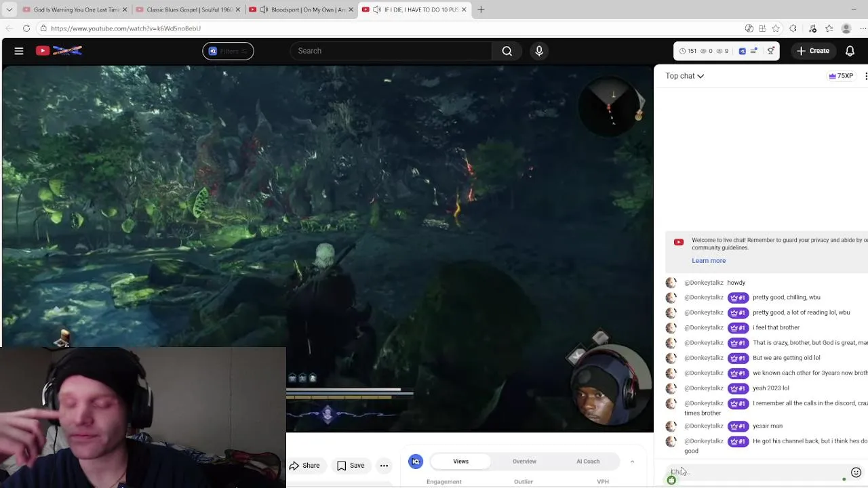The width and height of the screenshot is (868, 488).
Task: Click the vidIQ round logo in panel
Action: coord(416,462)
